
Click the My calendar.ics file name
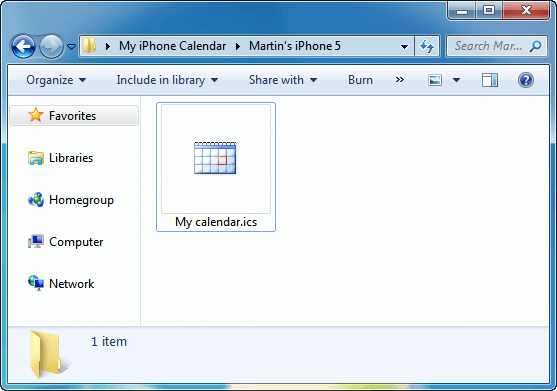coord(216,222)
